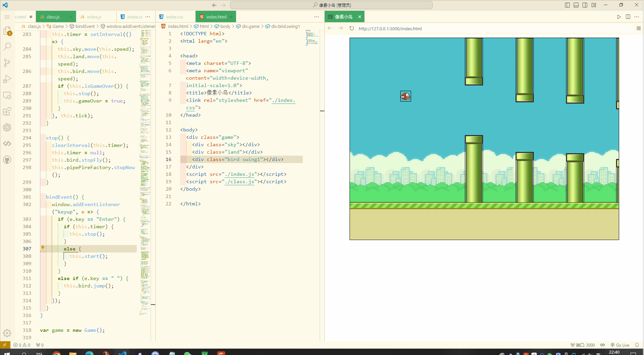Click the Go Back arrow in title bar
Image resolution: width=644 pixels, height=355 pixels.
(214, 5)
